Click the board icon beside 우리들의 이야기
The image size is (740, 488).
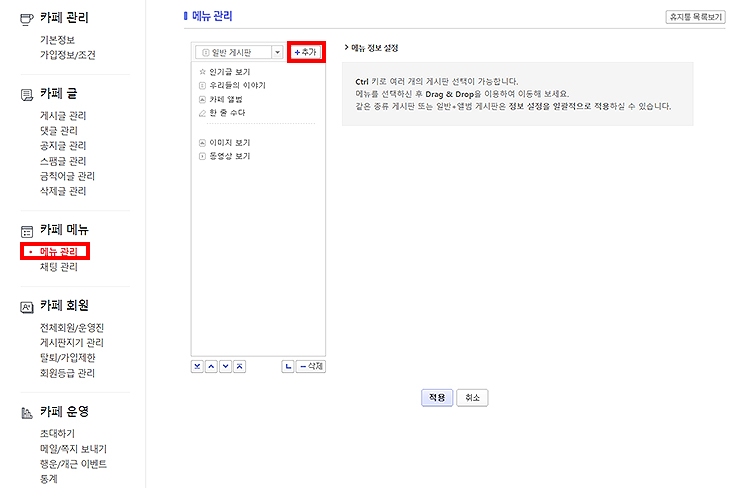202,85
